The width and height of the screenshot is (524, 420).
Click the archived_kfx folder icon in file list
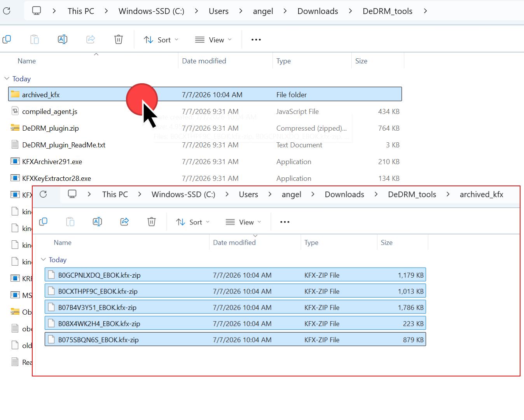pos(15,94)
